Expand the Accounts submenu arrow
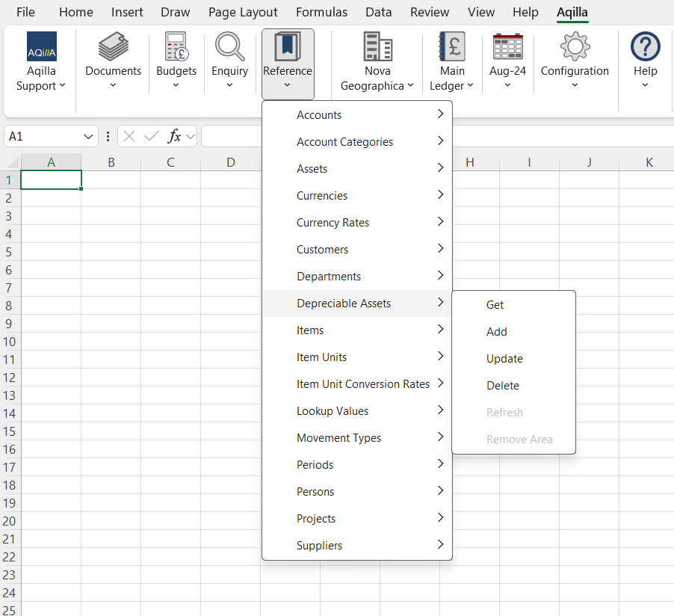Screen dimensions: 674x616 point(441,114)
